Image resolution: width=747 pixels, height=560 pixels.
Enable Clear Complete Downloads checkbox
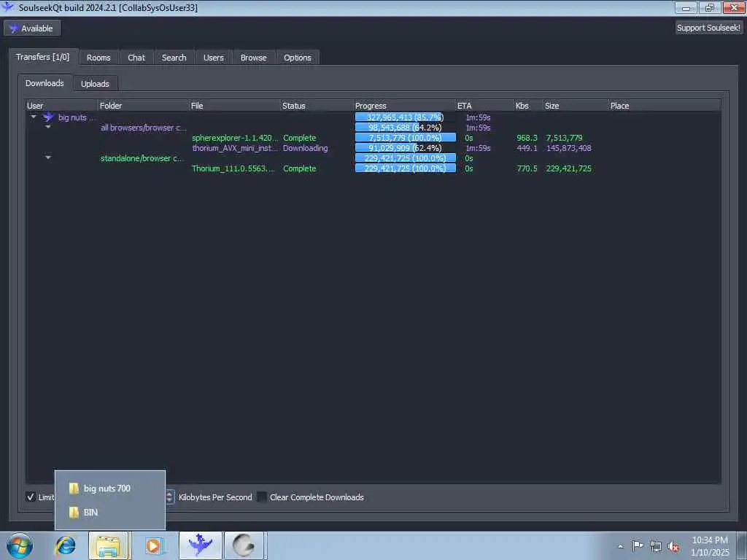click(262, 497)
